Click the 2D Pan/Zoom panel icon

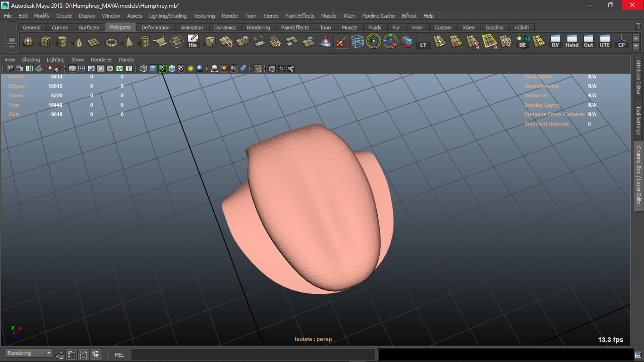click(x=48, y=69)
